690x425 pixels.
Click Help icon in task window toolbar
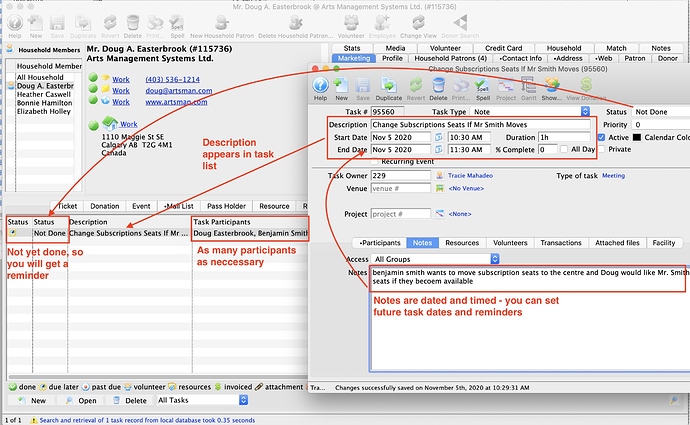[x=320, y=85]
